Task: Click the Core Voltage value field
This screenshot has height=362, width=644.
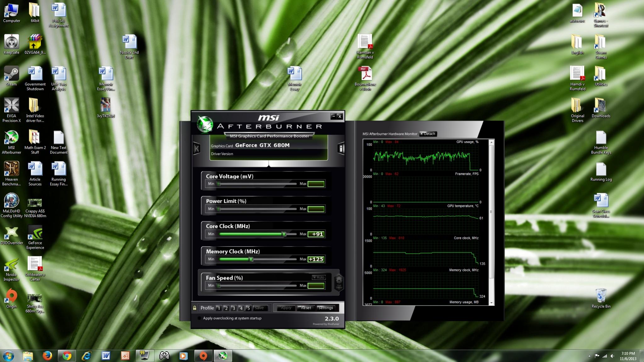Action: pos(316,184)
